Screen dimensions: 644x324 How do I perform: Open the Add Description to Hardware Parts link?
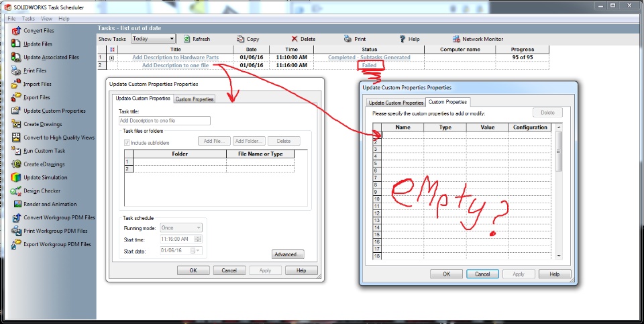175,57
